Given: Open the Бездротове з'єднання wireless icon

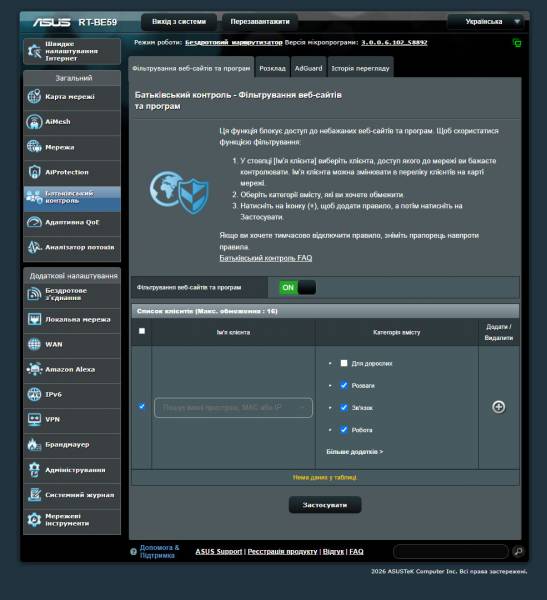Looking at the screenshot, I should coord(34,294).
